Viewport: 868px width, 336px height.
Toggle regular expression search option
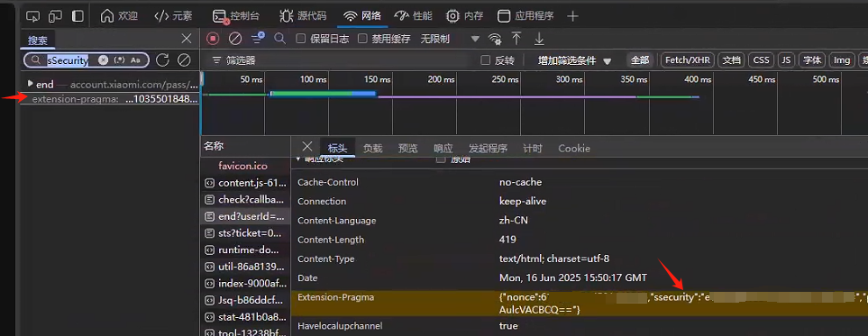(x=119, y=60)
